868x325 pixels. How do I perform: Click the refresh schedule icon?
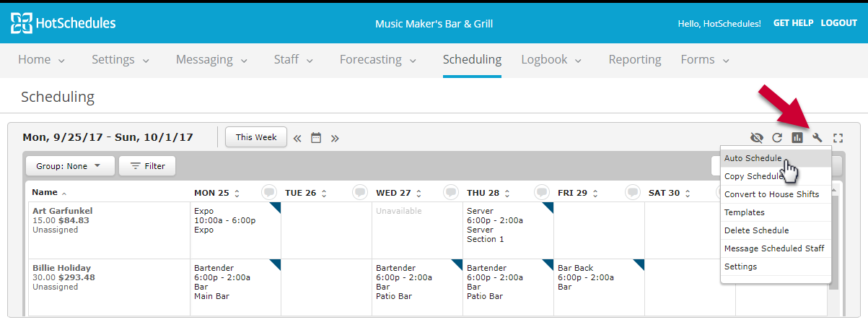click(x=777, y=138)
